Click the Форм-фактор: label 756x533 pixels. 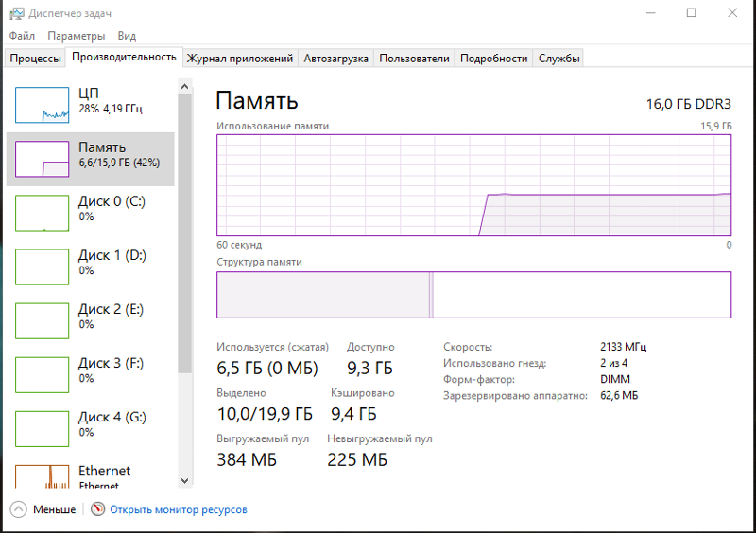click(x=479, y=379)
